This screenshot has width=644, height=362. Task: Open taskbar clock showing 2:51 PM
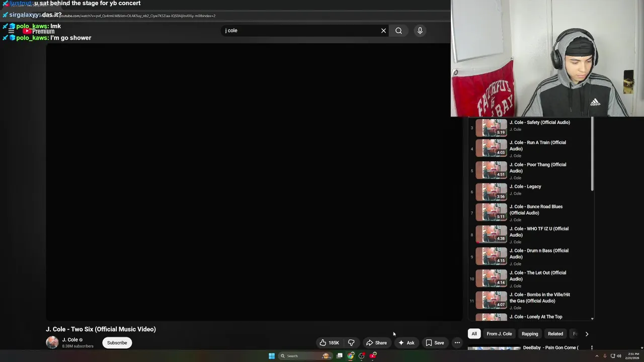click(633, 356)
